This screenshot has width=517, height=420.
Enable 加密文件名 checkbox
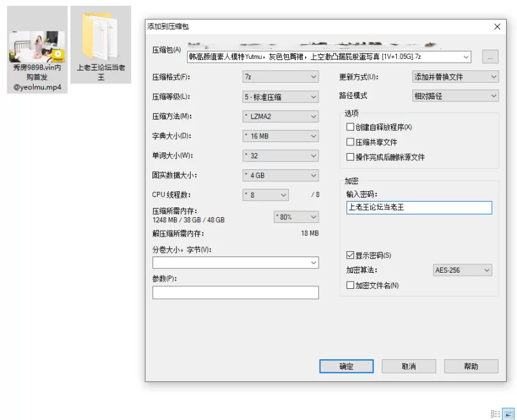point(350,285)
